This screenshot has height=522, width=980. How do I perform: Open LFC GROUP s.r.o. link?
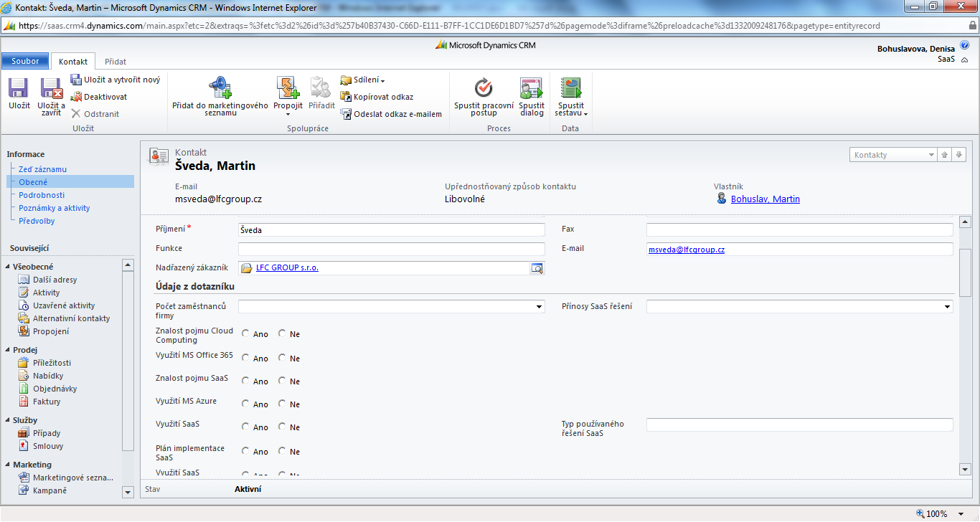(287, 267)
